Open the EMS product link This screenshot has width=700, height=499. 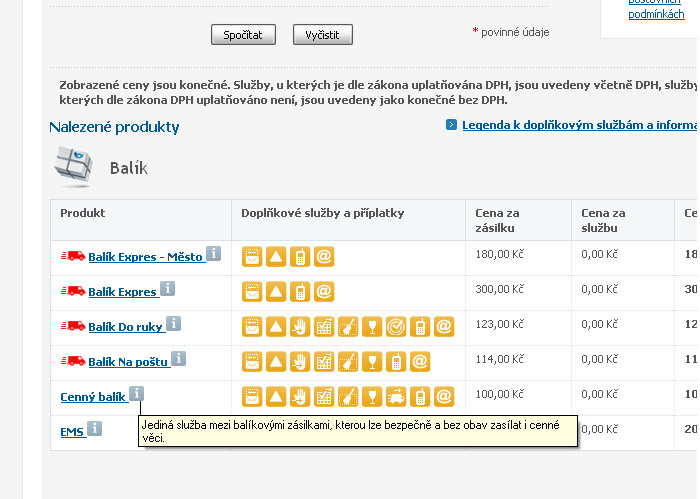pyautogui.click(x=71, y=432)
